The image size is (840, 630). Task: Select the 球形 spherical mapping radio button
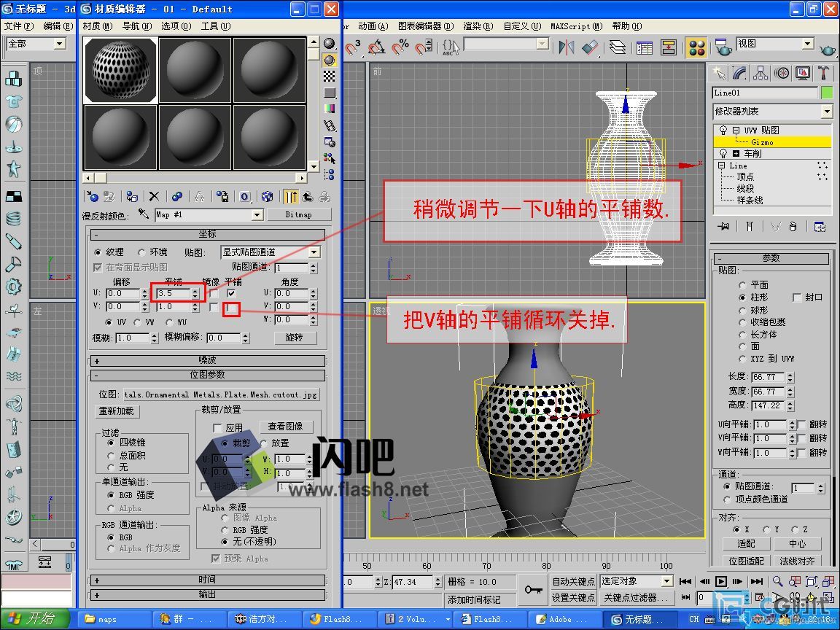pos(742,310)
